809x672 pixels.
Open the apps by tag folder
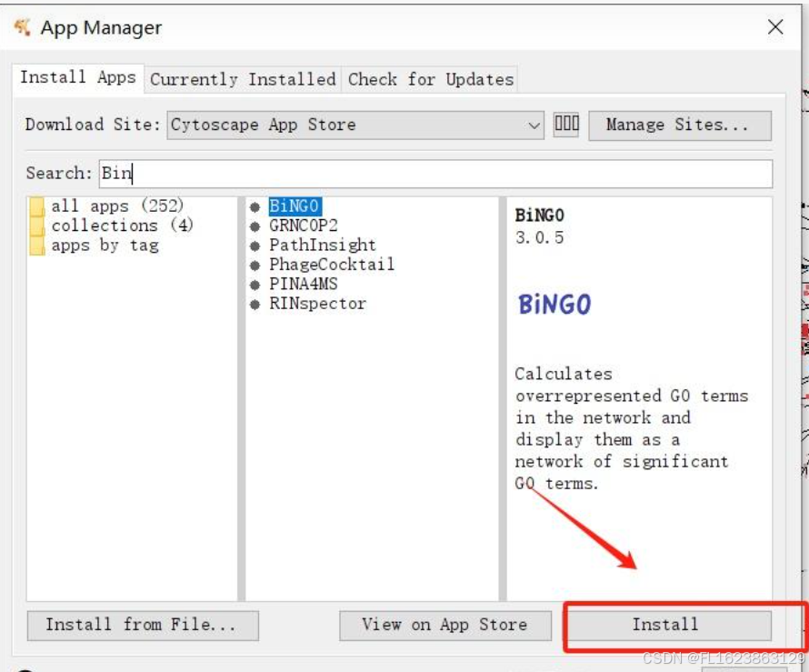[105, 245]
